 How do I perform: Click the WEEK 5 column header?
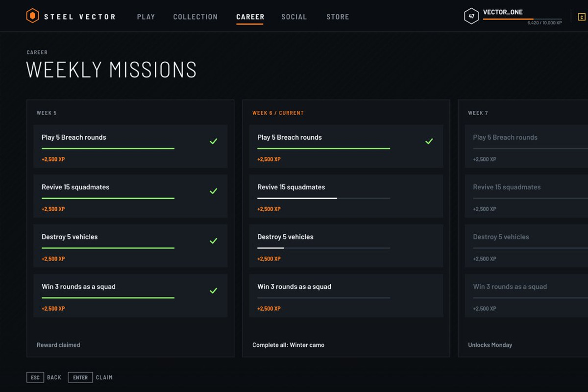tap(47, 113)
